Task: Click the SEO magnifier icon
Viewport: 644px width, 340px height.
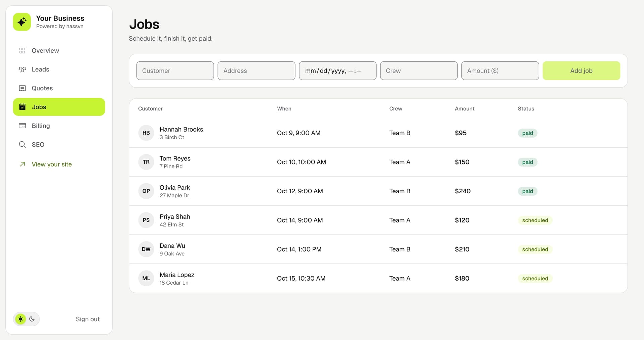Action: [x=22, y=145]
